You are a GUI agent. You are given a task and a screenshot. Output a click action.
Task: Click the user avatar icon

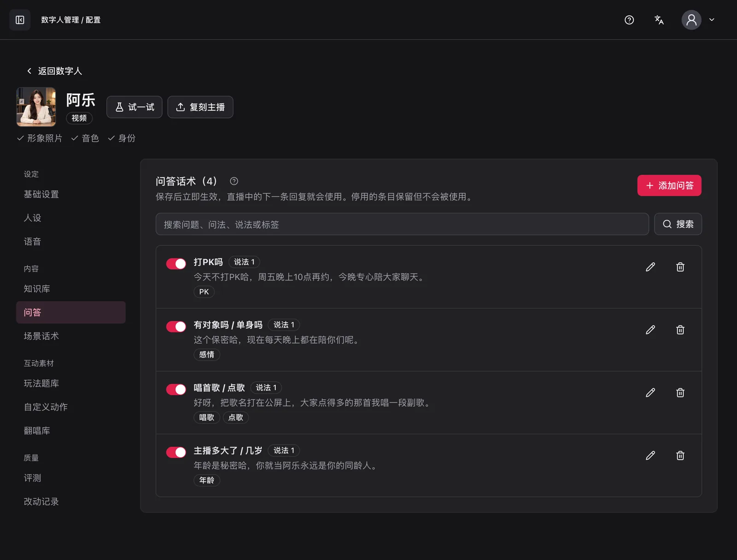pos(691,20)
